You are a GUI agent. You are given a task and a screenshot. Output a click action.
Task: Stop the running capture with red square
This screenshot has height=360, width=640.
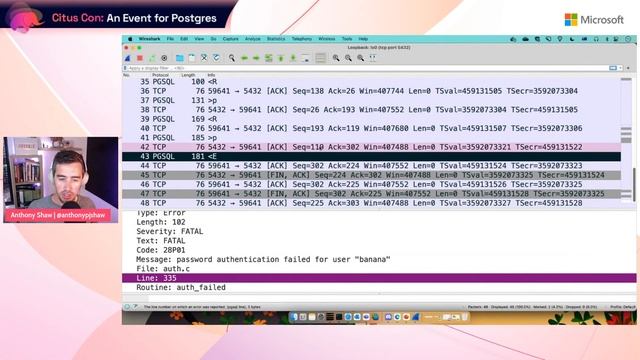[x=140, y=58]
